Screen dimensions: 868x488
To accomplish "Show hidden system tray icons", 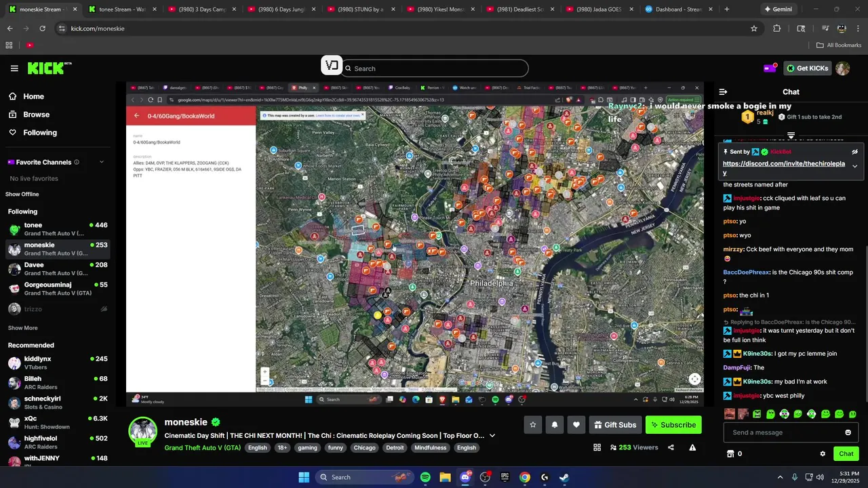I will click(780, 477).
